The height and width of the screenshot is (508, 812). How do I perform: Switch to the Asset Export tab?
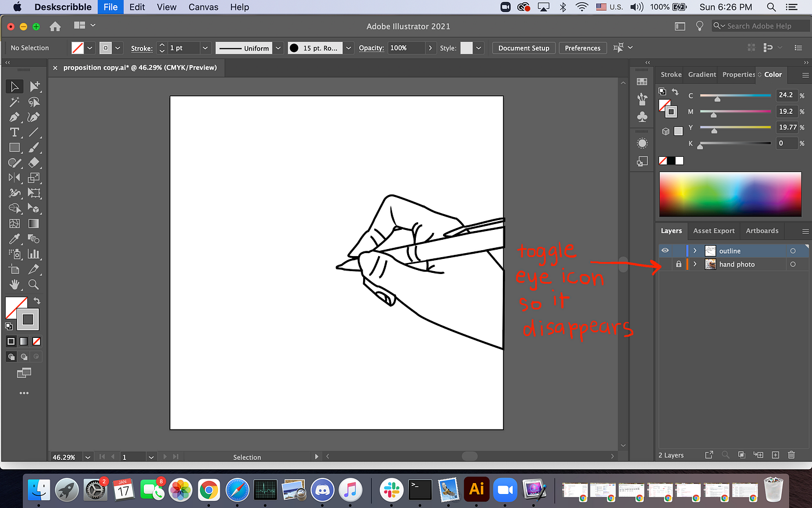(x=713, y=230)
